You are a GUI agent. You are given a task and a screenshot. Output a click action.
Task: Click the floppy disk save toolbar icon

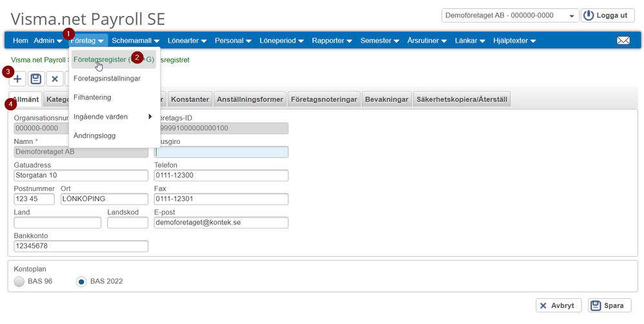(36, 79)
